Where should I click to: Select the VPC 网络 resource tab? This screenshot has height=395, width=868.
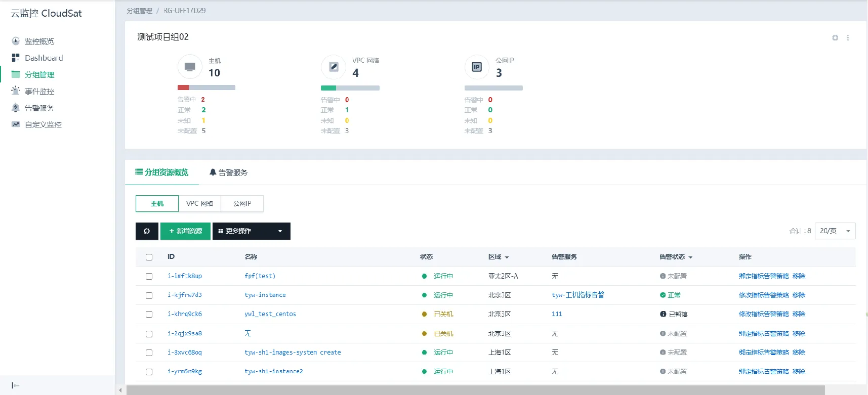[199, 203]
